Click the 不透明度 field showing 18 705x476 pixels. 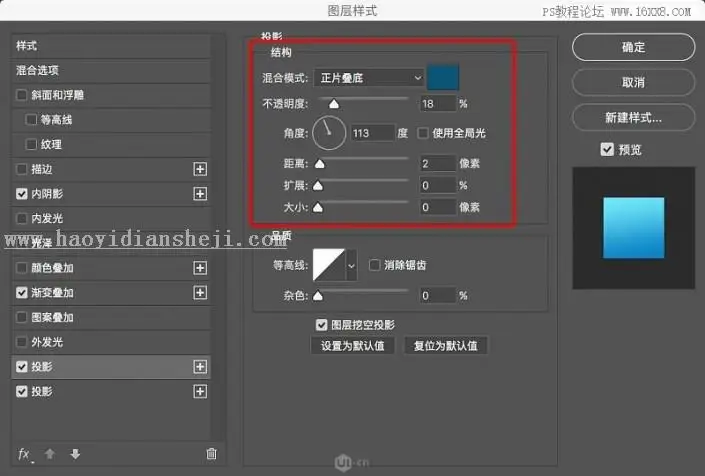click(438, 104)
